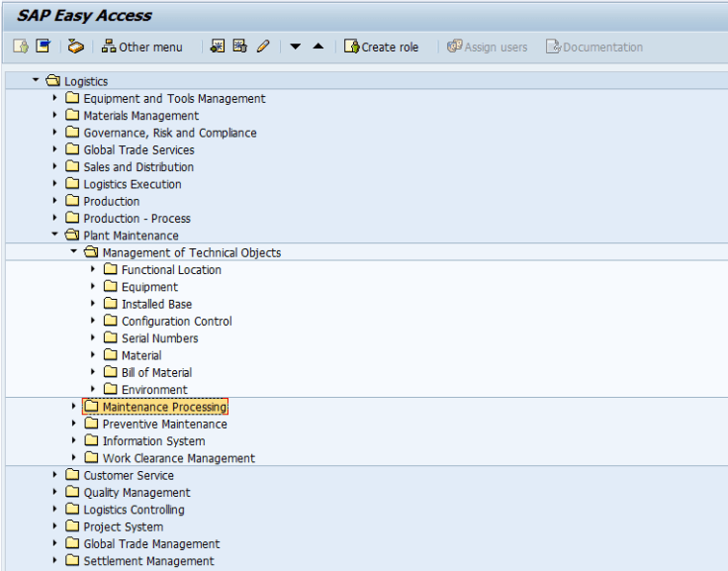Viewport: 728px width, 571px height.
Task: Collapse the Logistics tree node
Action: point(37,80)
